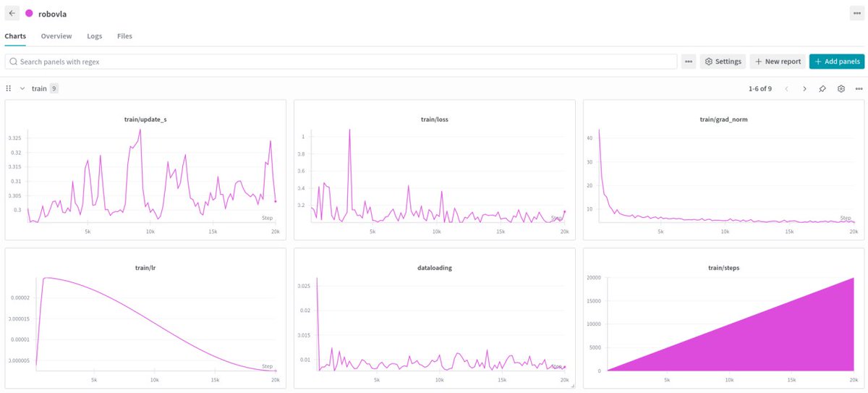Open the ellipsis menu beside Settings
868x393 pixels.
[x=689, y=62]
